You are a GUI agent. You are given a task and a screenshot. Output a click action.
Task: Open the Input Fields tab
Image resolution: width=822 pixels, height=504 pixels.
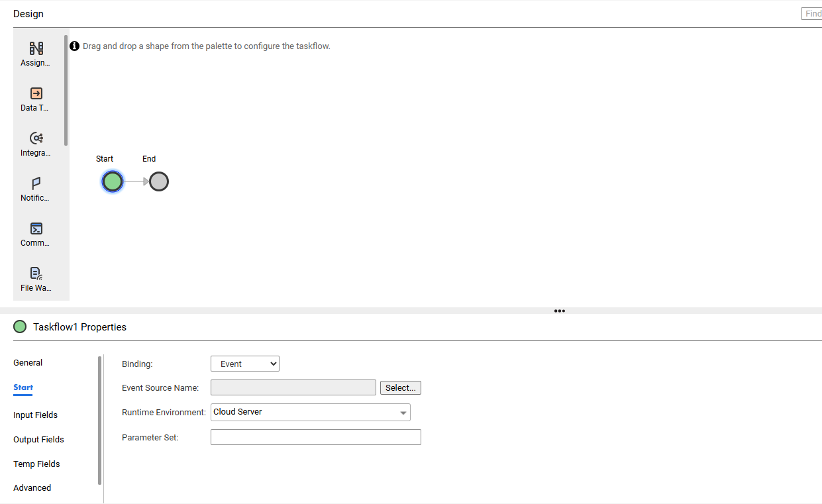click(36, 415)
